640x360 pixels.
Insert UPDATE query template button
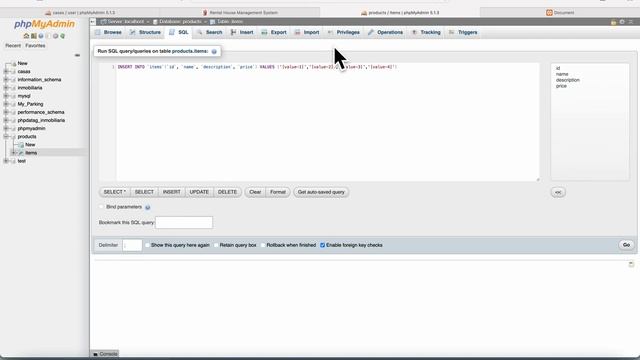[199, 192]
